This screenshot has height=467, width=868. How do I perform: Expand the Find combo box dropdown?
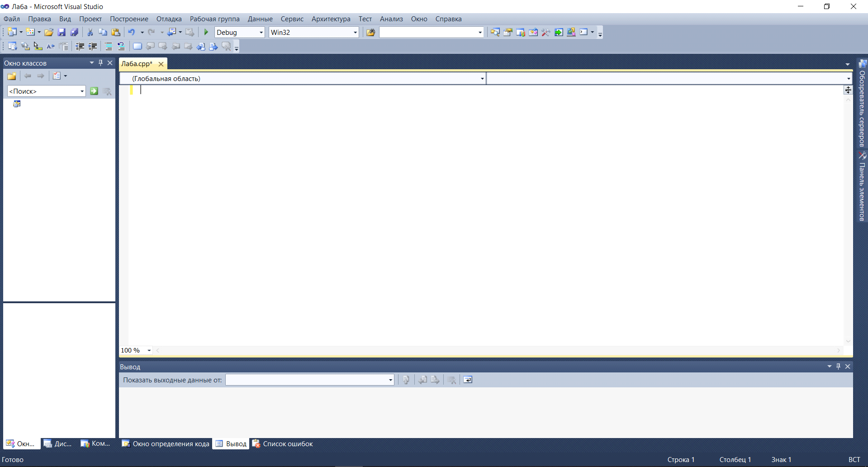tap(480, 33)
